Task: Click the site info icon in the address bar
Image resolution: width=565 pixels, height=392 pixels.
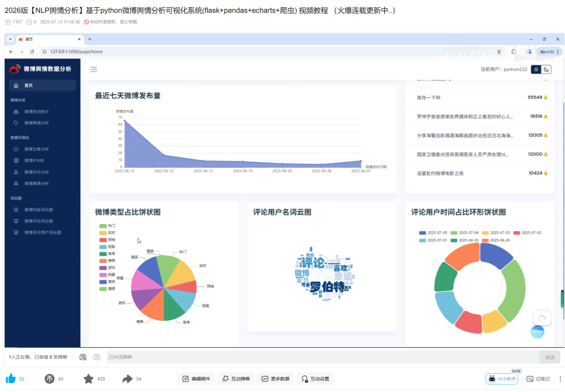Action: [44, 51]
